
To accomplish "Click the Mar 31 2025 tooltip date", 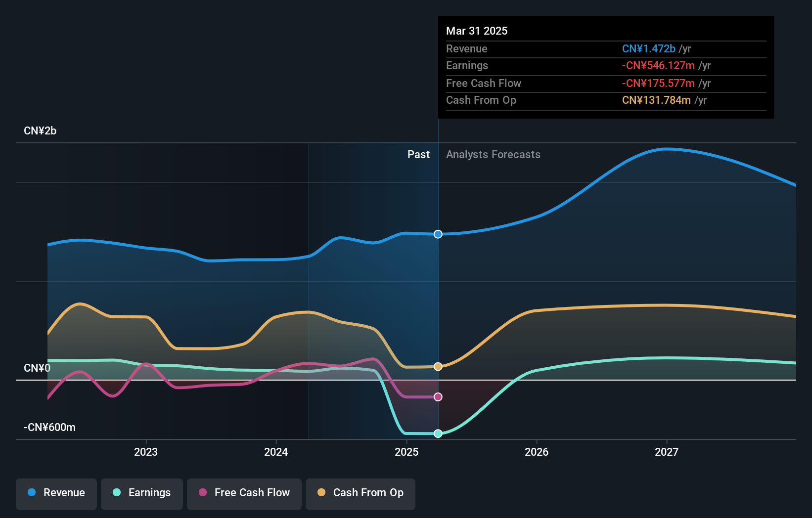I will click(x=477, y=31).
